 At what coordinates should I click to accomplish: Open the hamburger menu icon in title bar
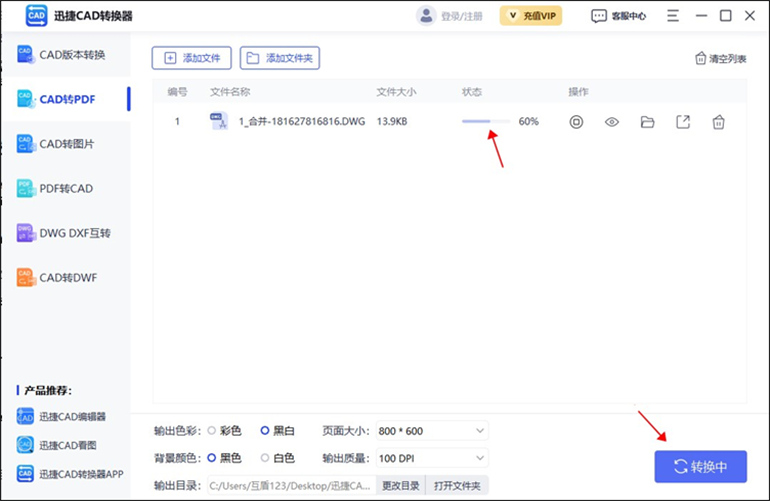point(673,16)
